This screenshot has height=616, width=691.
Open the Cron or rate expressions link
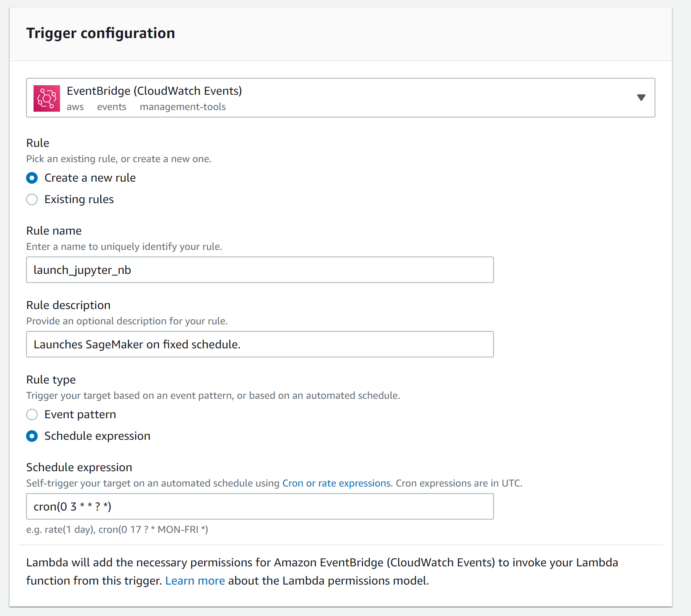click(336, 483)
